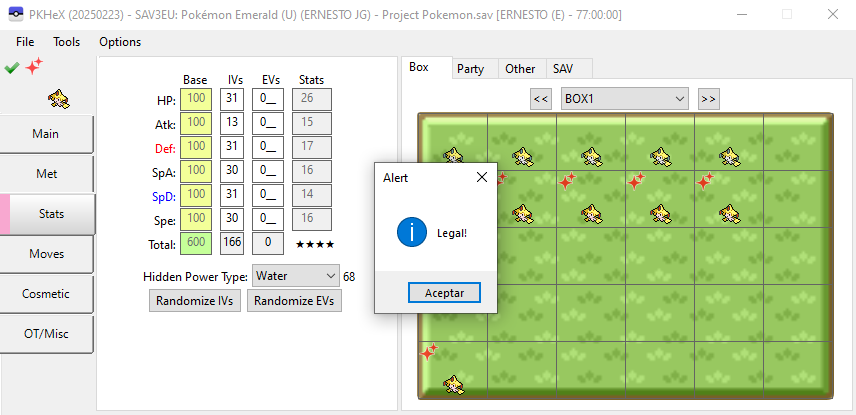Close the Alert dialog with the X
856x415 pixels.
(x=481, y=177)
